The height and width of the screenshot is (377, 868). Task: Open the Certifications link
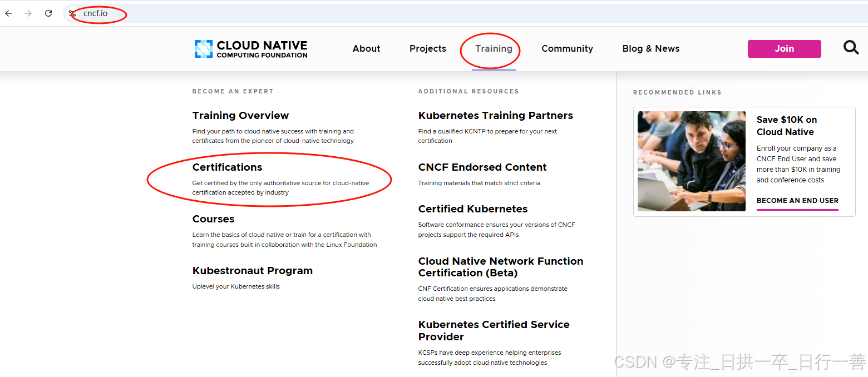pos(227,167)
